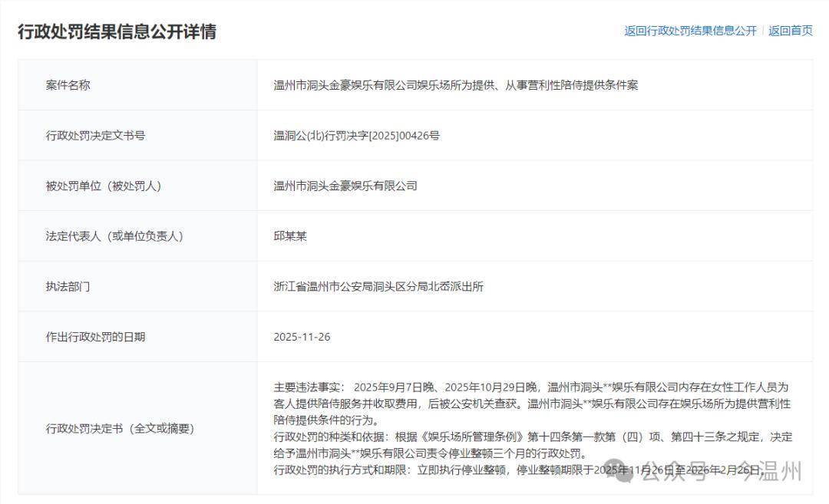Select the 行政处罚决定文书号 label
The height and width of the screenshot is (504, 829).
tap(95, 136)
